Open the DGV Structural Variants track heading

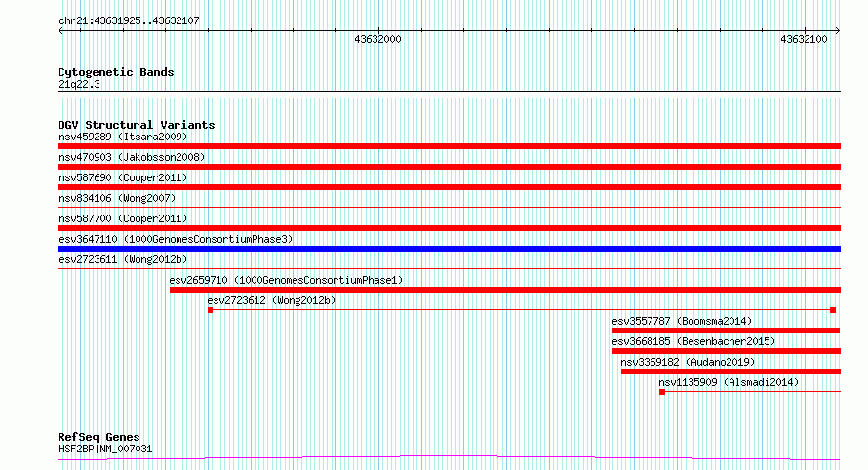pyautogui.click(x=137, y=125)
